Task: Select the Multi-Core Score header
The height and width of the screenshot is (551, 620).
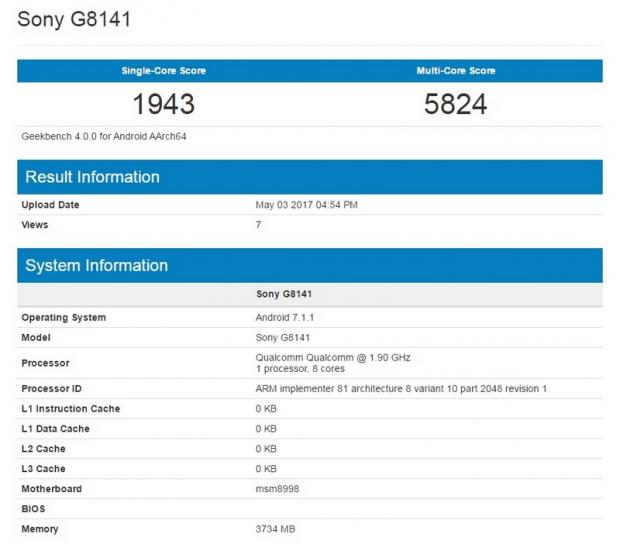Action: [455, 71]
